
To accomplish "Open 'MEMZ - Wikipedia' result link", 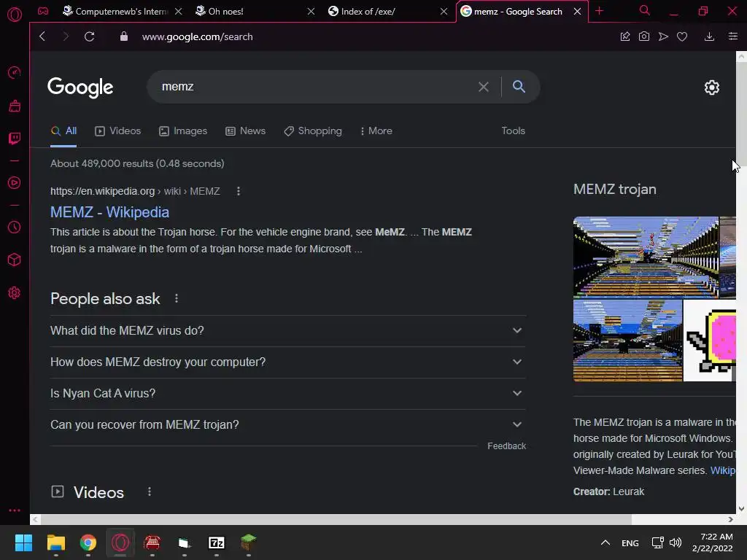I will 109,212.
